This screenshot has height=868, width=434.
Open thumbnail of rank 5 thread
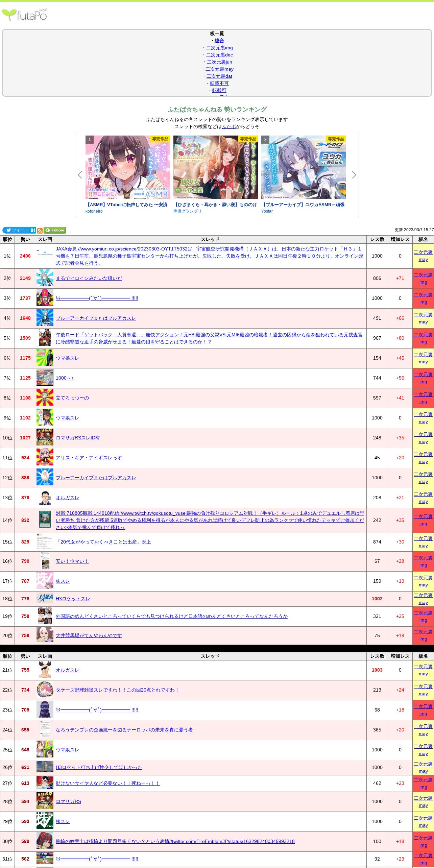coord(45,338)
